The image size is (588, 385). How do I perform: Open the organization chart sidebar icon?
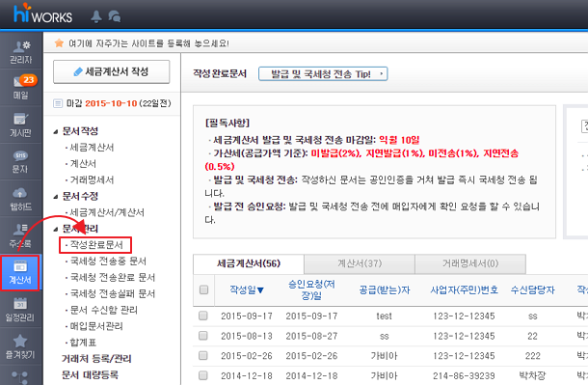coord(20,376)
